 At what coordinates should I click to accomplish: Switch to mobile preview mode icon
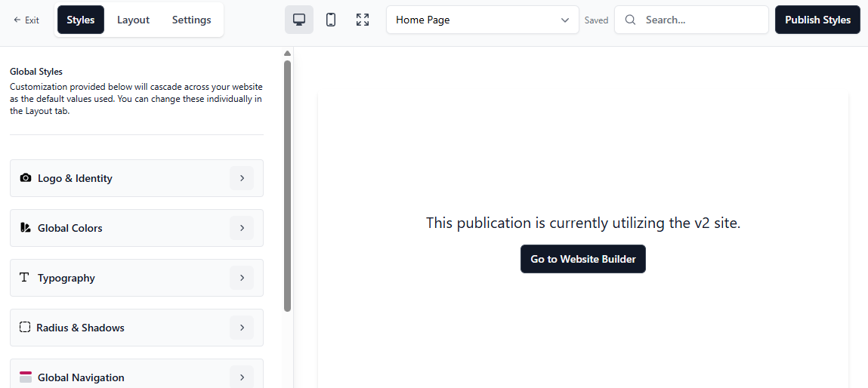tap(331, 20)
